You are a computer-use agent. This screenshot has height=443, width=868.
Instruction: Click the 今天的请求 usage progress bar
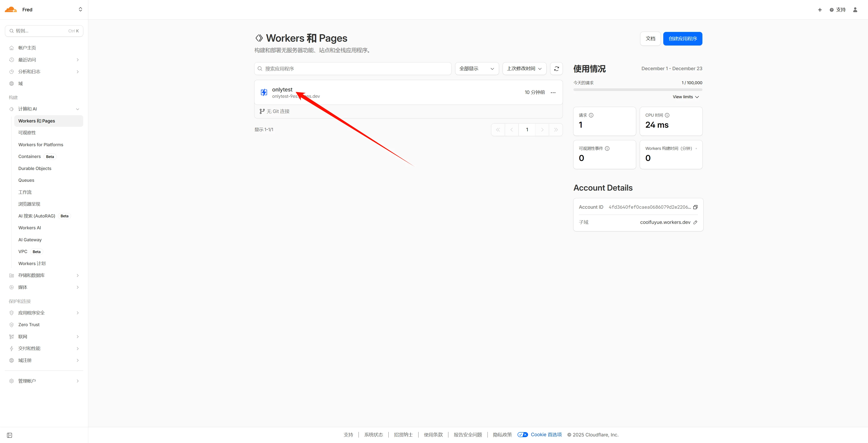(637, 90)
